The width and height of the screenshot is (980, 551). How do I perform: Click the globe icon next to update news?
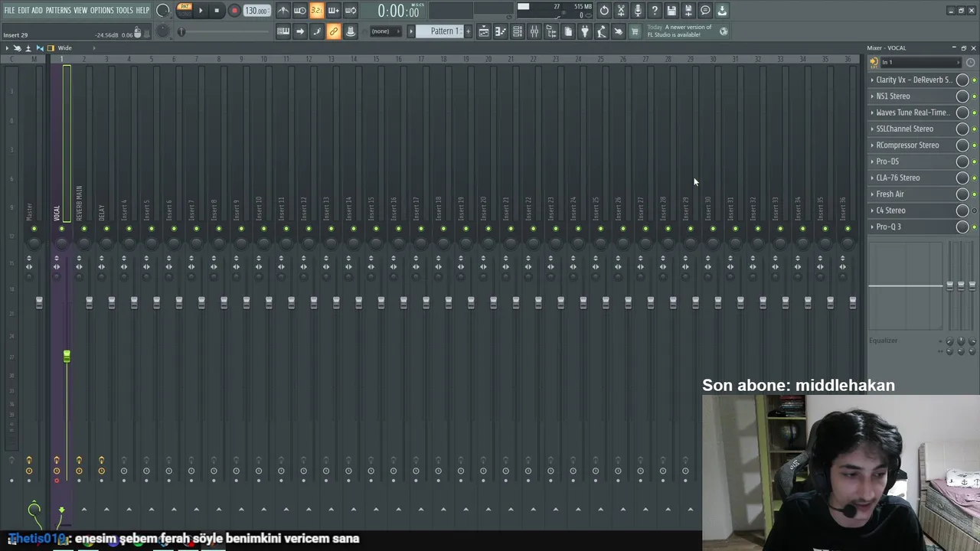click(x=724, y=31)
